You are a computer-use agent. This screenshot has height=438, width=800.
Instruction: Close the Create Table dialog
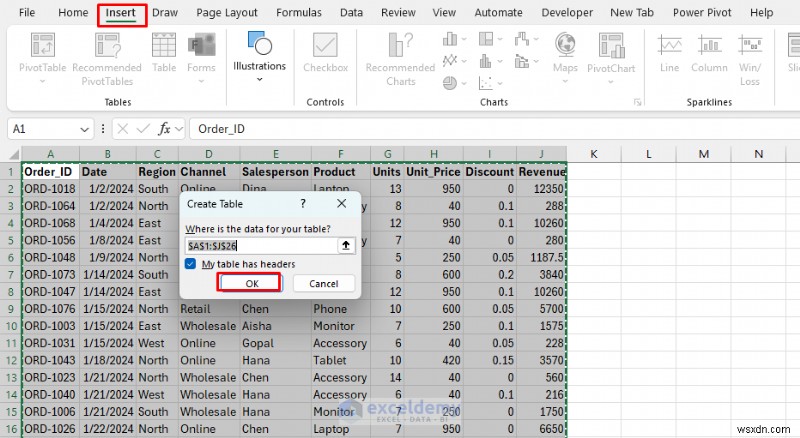click(x=342, y=204)
